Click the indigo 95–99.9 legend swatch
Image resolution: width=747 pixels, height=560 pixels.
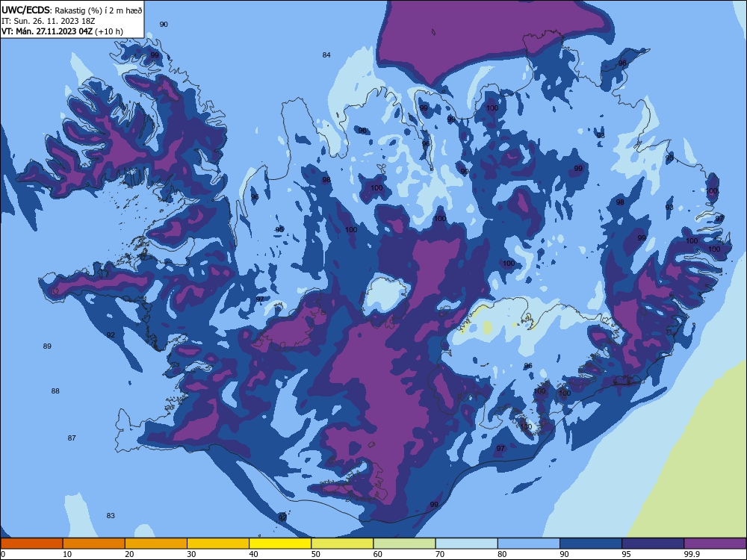[x=653, y=544]
